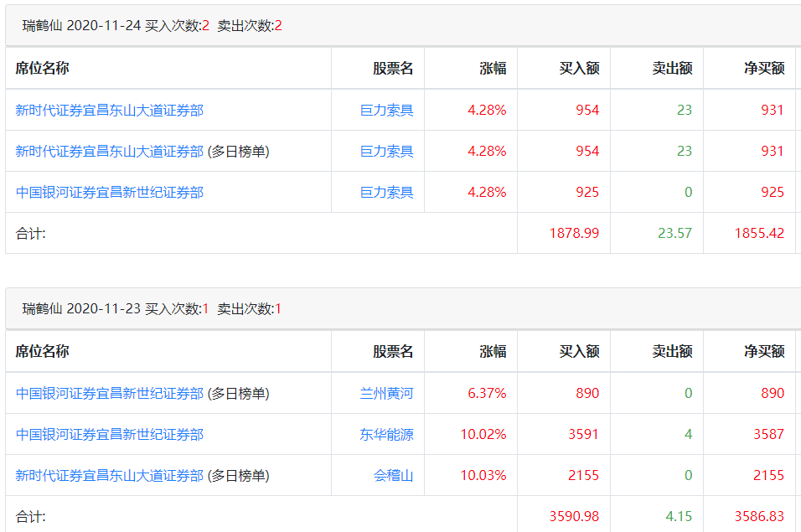801x532 pixels.
Task: Click the 瑞鹤仙 2020-11-24 panel heading
Action: [x=152, y=26]
